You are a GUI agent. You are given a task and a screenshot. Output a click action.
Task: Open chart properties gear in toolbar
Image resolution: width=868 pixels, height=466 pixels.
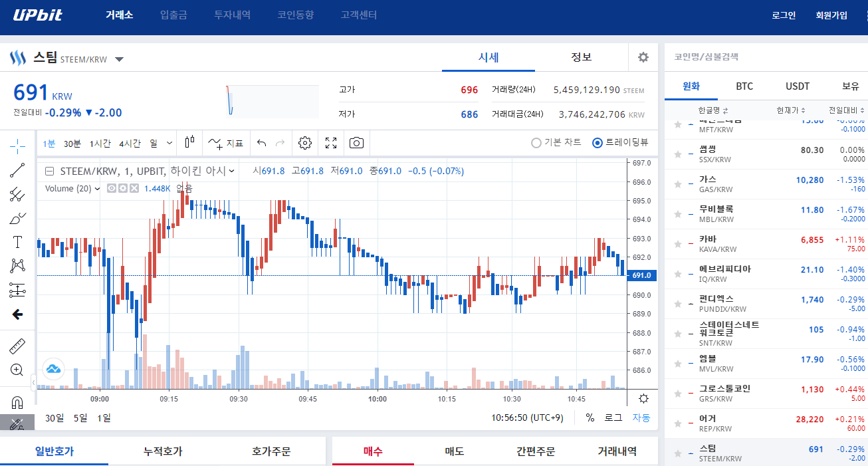pyautogui.click(x=305, y=143)
